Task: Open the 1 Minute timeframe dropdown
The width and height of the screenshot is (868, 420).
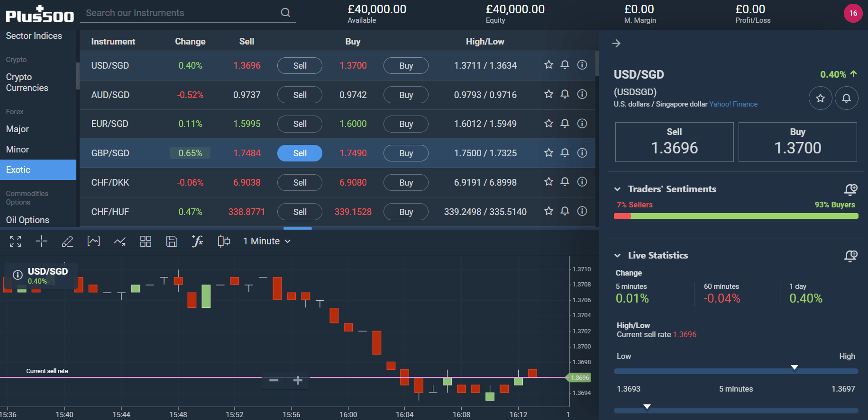Action: [266, 241]
